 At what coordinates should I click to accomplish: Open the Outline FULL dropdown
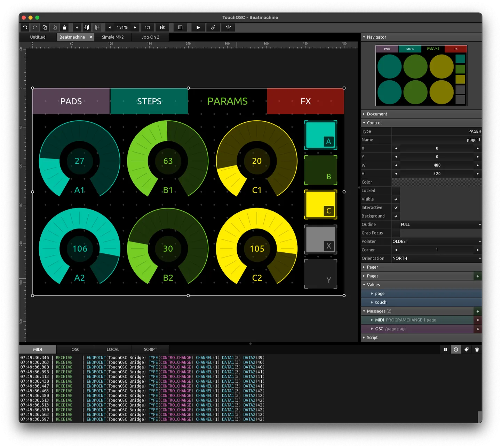coord(441,225)
